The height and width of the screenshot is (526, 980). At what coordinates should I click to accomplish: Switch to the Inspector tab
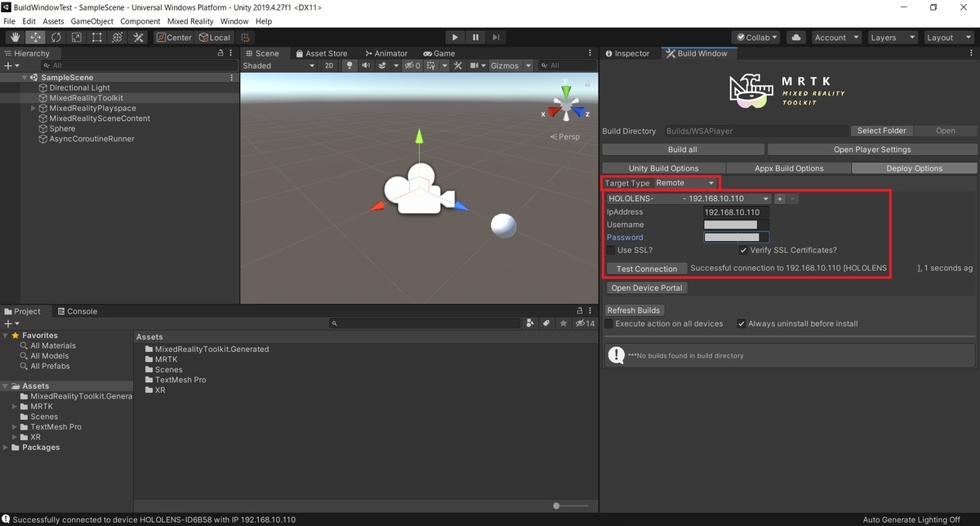coord(626,53)
